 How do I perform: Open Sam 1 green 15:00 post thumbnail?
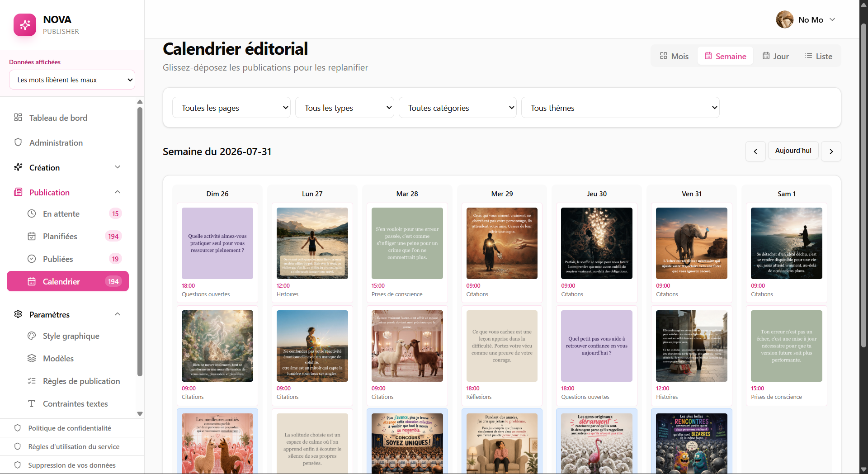[787, 346]
